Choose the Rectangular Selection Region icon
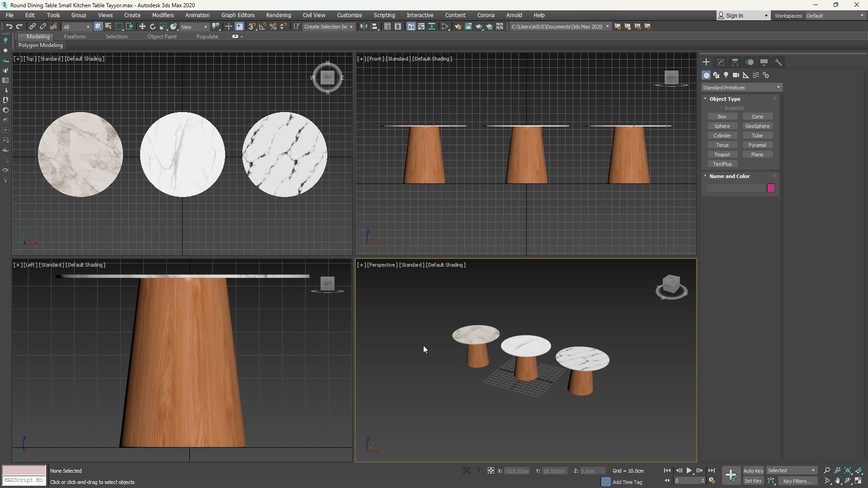The width and height of the screenshot is (868, 488). click(x=119, y=27)
